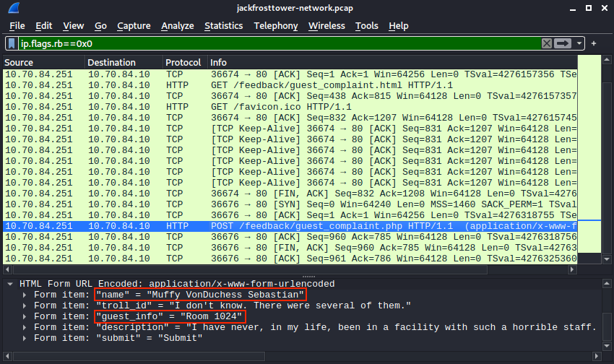Add a filter button with the plus icon
614x364 pixels.
tap(594, 43)
